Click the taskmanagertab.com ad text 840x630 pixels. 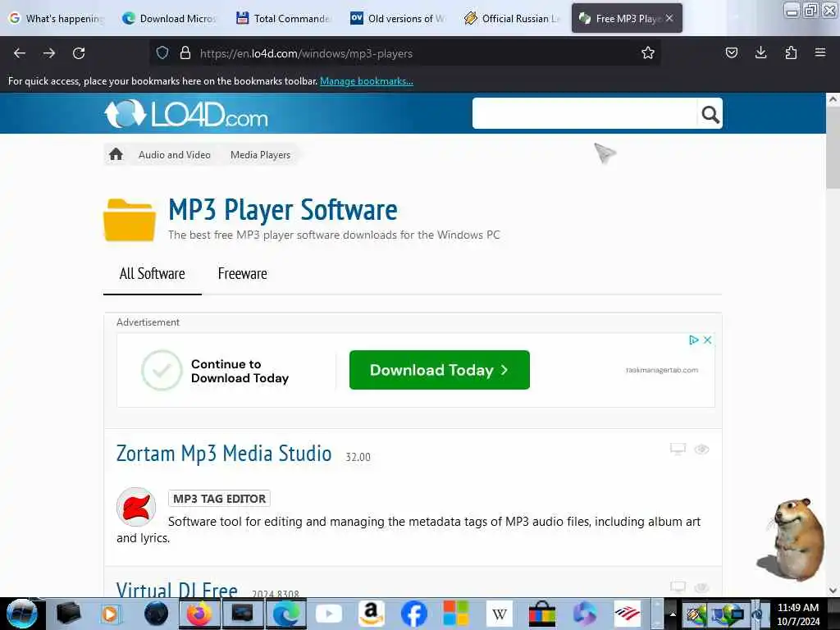[662, 370]
